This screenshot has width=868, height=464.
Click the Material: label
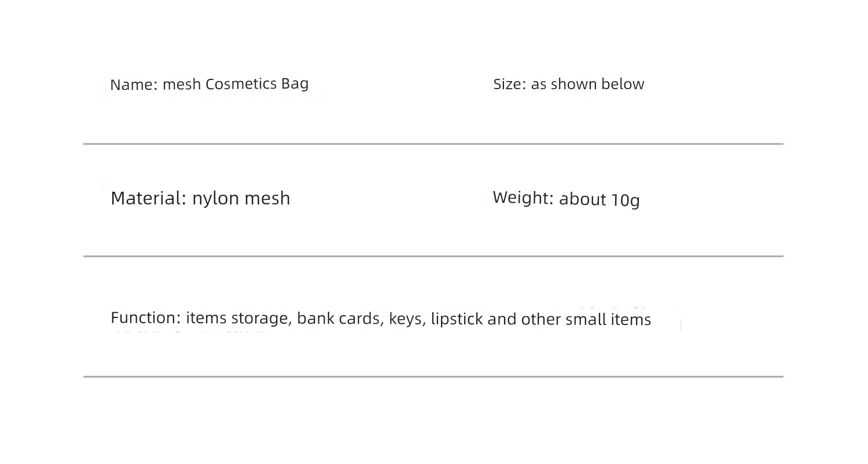pos(149,198)
